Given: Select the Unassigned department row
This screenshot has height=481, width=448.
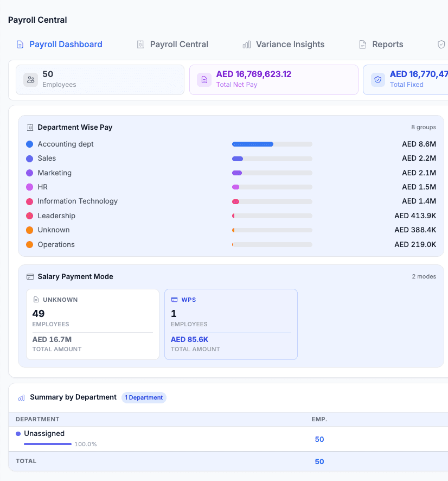Looking at the screenshot, I should click(228, 439).
